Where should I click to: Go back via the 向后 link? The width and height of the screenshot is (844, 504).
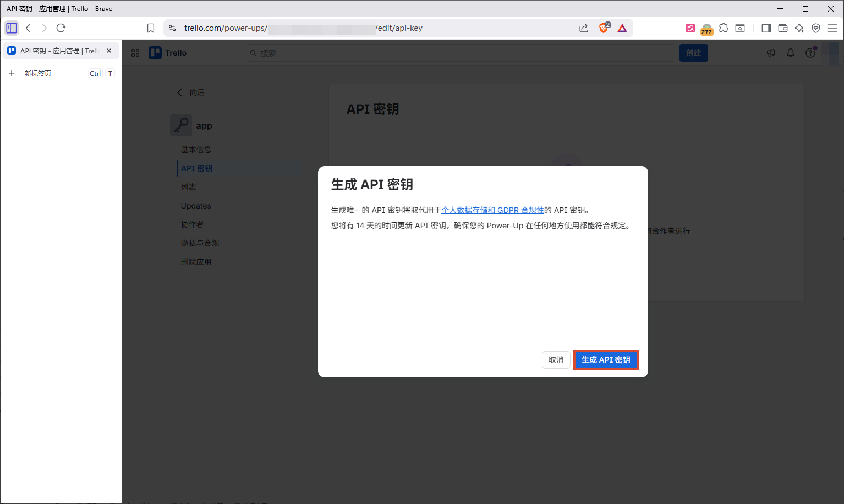click(191, 92)
